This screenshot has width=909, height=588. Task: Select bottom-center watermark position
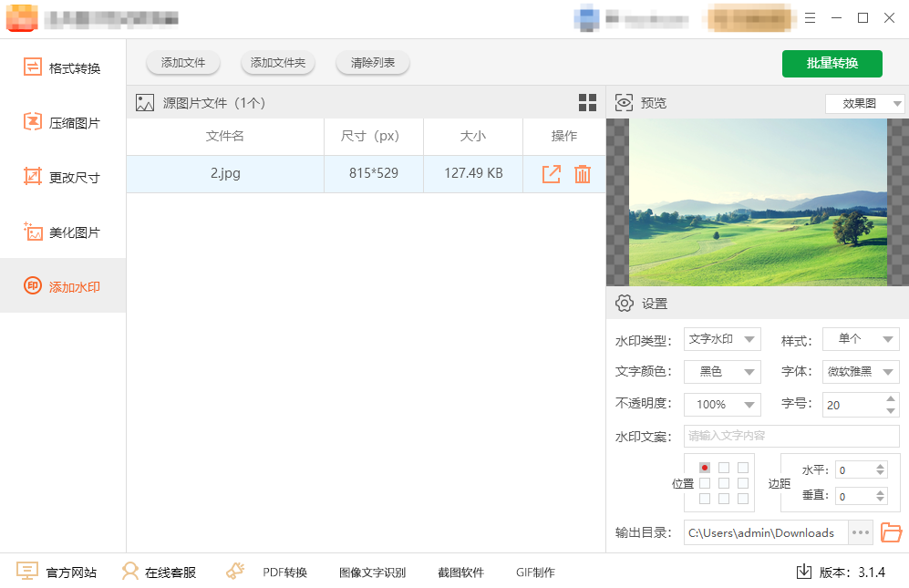[724, 499]
